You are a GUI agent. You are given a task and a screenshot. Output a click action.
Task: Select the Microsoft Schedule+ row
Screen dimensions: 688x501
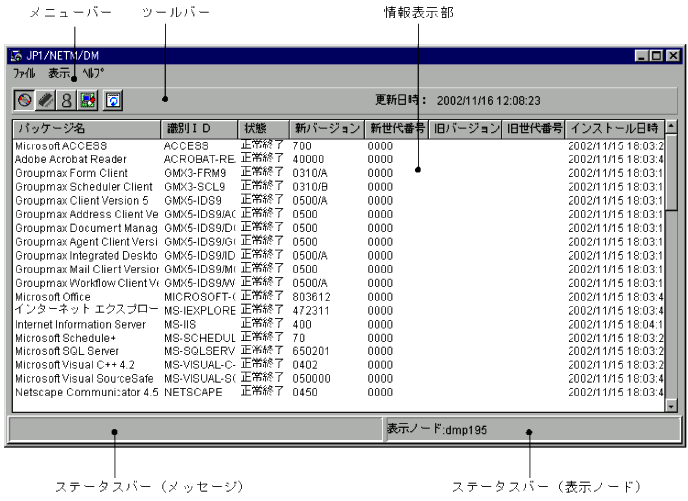pyautogui.click(x=338, y=338)
